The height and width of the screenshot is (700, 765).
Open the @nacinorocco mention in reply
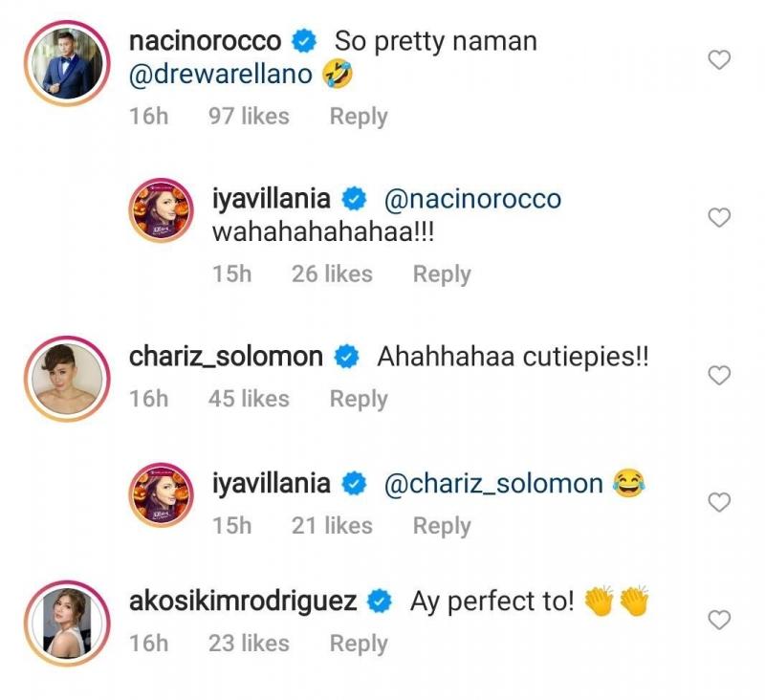(472, 199)
